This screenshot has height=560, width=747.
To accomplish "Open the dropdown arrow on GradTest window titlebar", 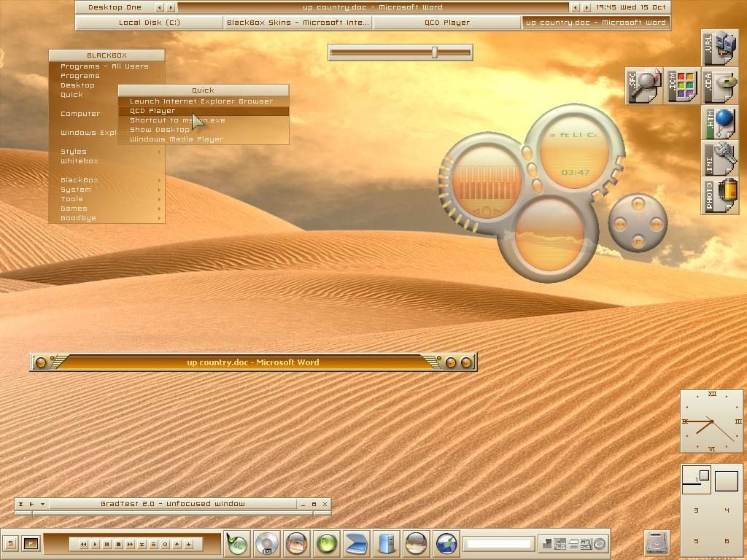I will pyautogui.click(x=43, y=504).
